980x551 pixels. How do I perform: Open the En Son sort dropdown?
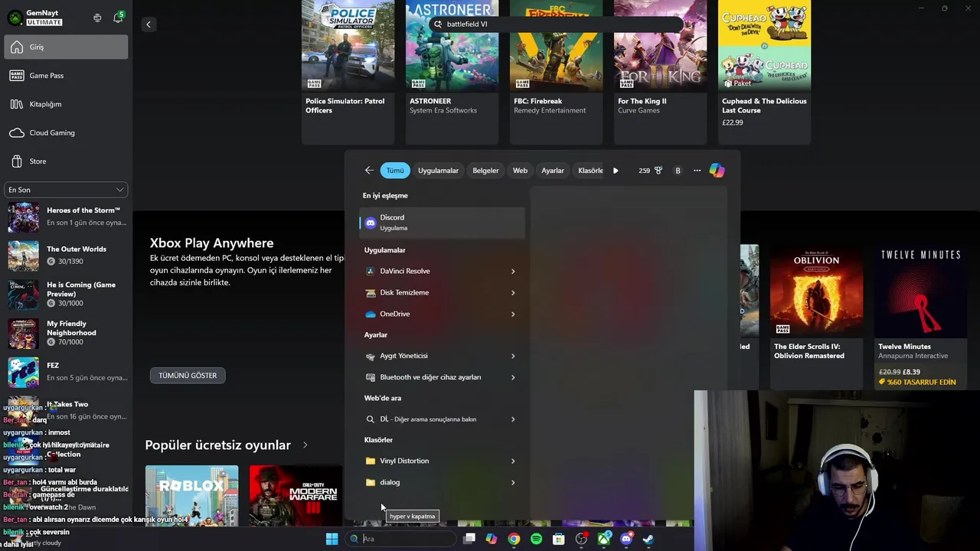(66, 190)
